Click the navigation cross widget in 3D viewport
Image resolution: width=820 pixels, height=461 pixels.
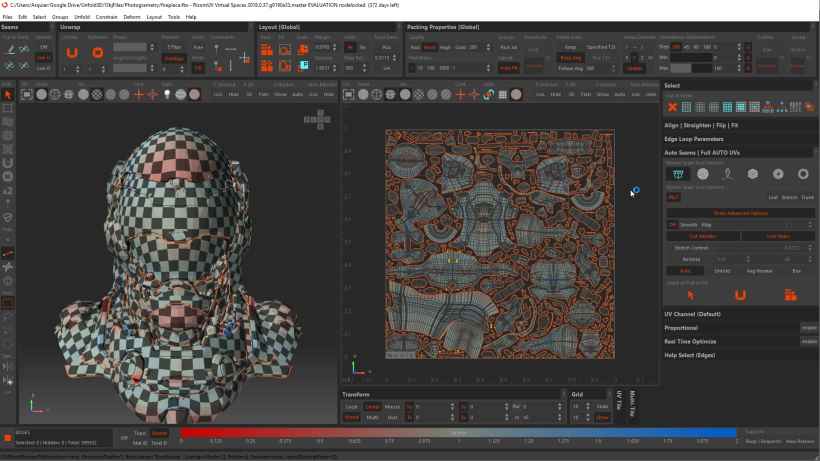(x=318, y=118)
